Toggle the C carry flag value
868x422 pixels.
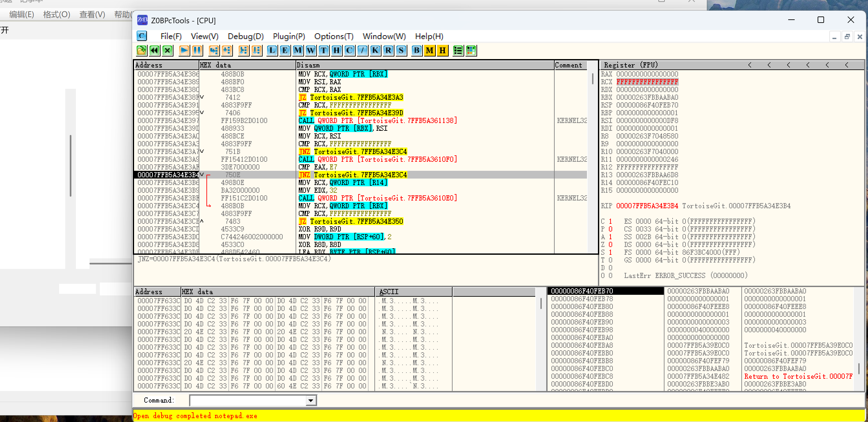click(610, 221)
